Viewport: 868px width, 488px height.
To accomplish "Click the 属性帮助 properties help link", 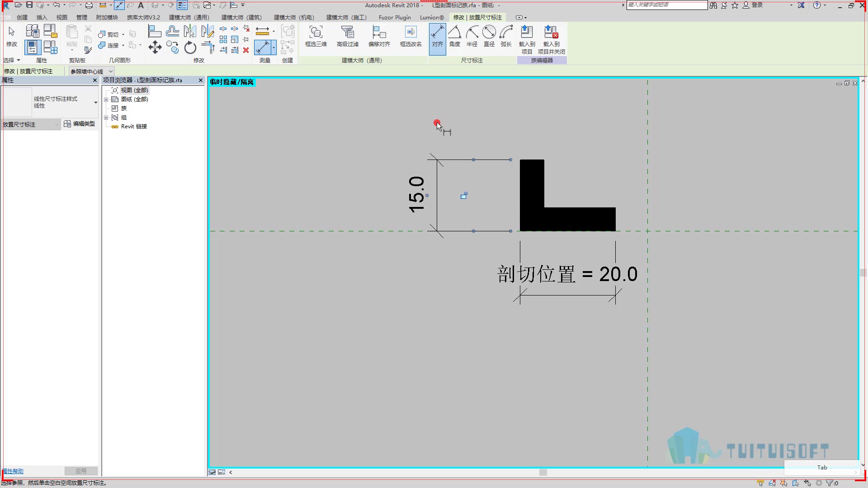I will (13, 471).
